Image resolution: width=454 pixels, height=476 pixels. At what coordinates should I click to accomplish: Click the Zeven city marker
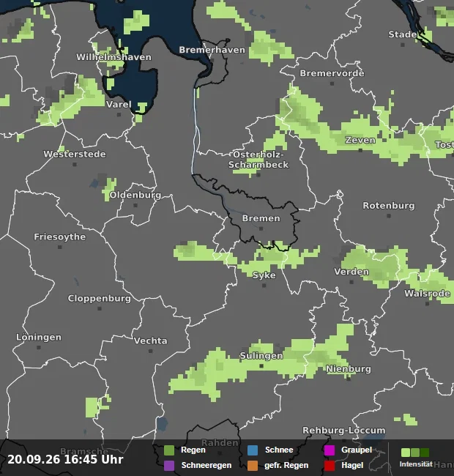coord(360,150)
